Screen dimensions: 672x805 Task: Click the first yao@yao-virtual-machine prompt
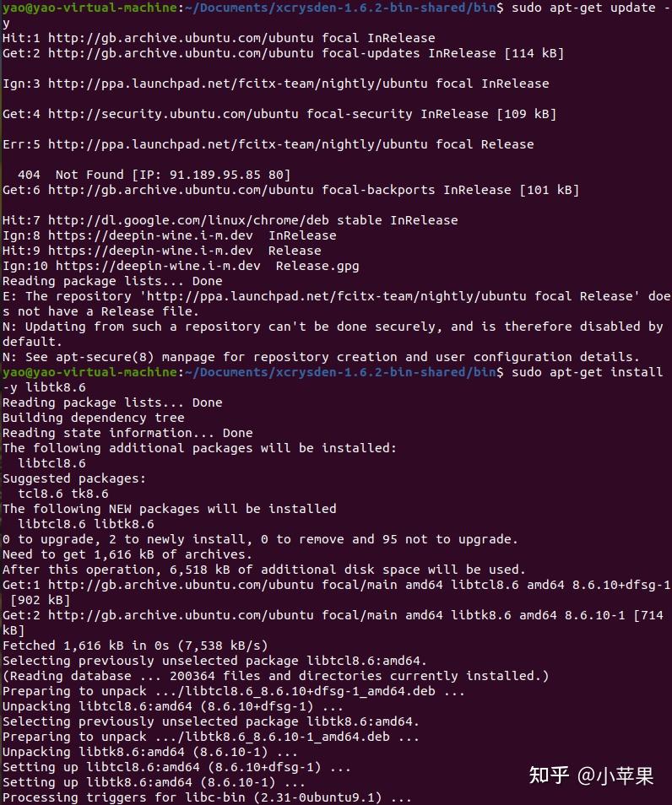click(x=89, y=8)
